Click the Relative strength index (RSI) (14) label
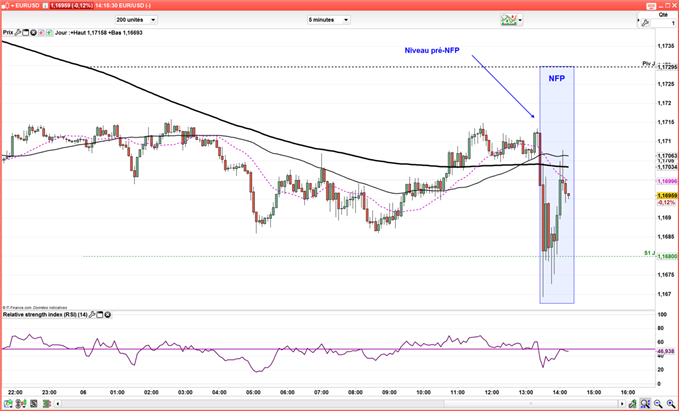Image resolution: width=679 pixels, height=411 pixels. (45, 315)
